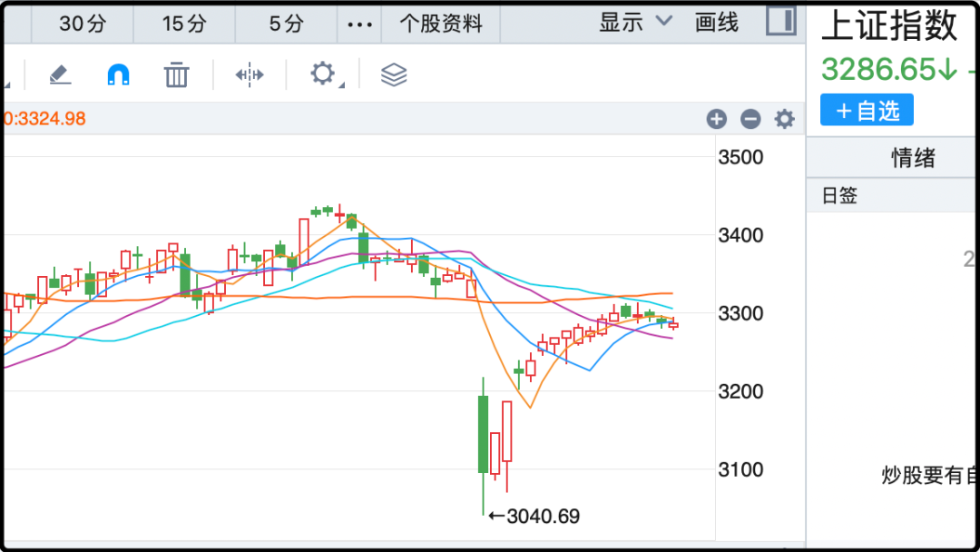
Task: Select the 5分 timeframe tab
Action: click(x=287, y=24)
